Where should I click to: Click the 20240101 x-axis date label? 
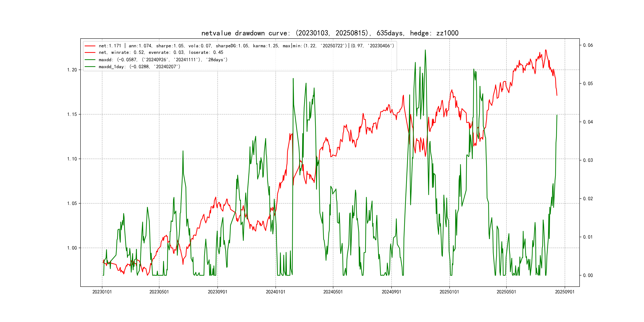pyautogui.click(x=275, y=292)
